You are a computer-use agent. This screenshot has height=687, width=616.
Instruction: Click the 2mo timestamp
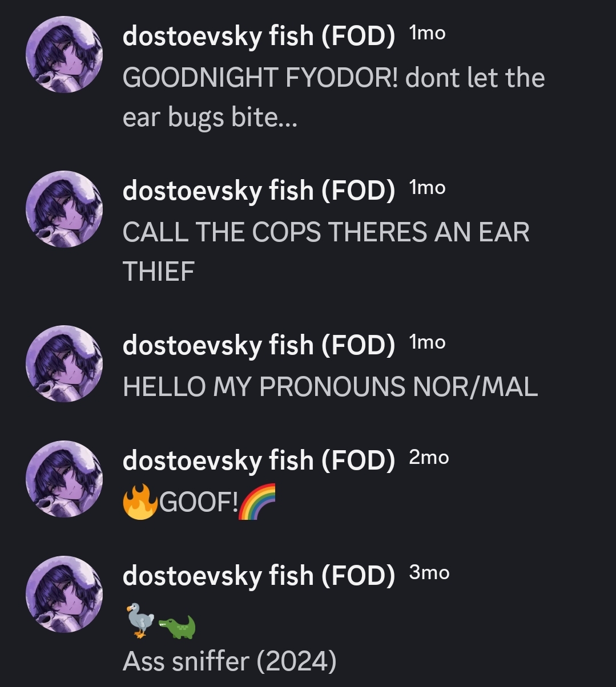[429, 458]
